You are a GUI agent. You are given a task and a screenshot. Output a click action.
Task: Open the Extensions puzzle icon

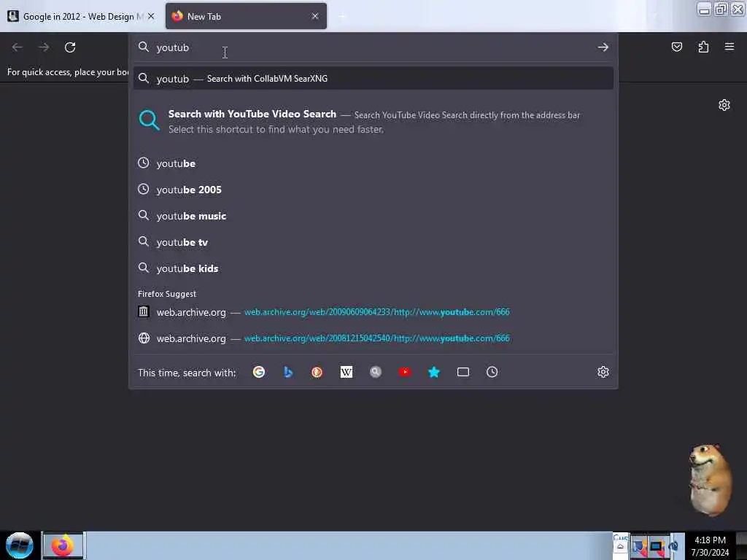point(703,47)
